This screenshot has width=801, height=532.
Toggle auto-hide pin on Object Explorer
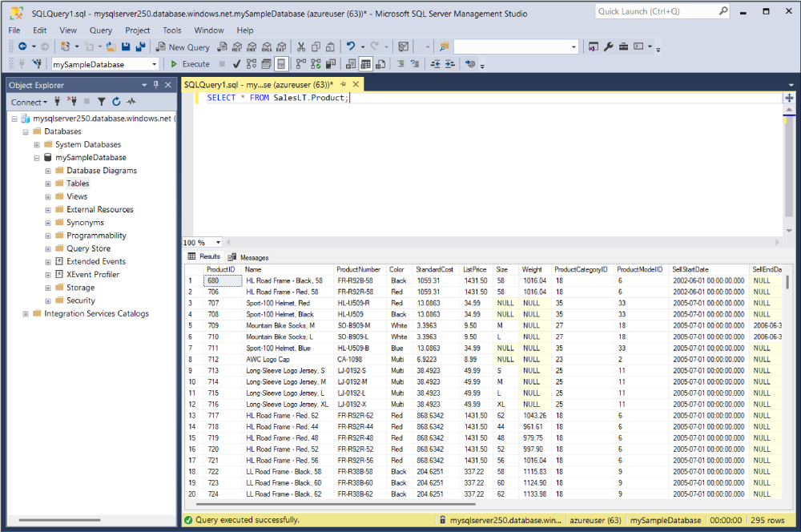click(x=155, y=85)
